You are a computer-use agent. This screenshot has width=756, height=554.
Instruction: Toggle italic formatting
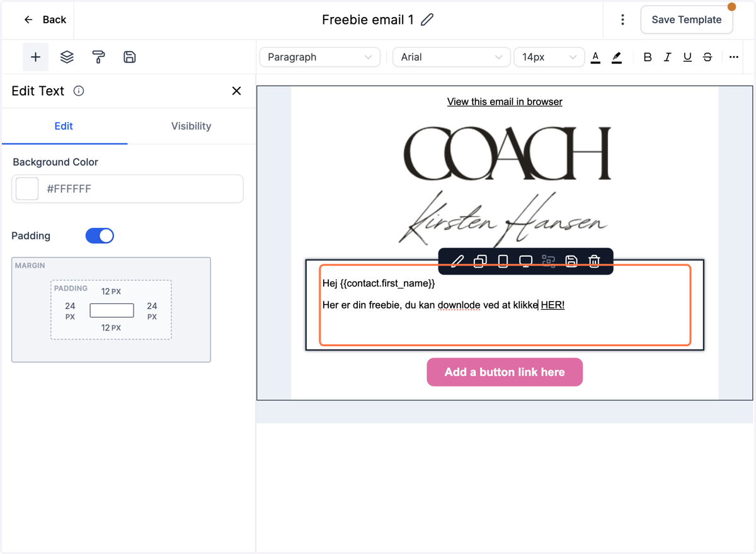(667, 57)
